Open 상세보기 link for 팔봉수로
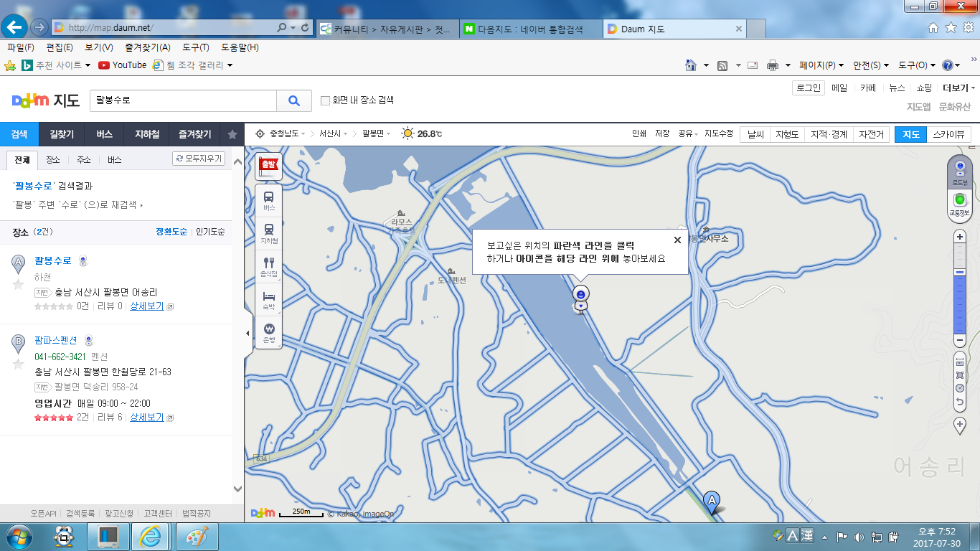The image size is (980, 551). pyautogui.click(x=147, y=306)
